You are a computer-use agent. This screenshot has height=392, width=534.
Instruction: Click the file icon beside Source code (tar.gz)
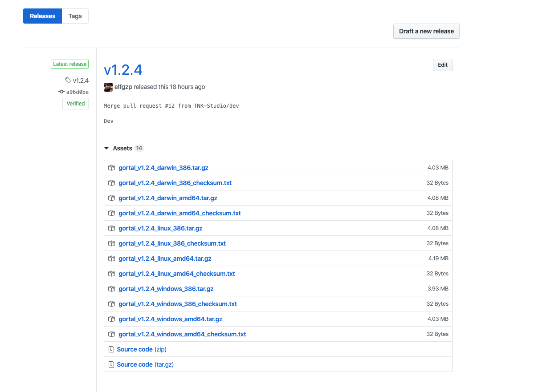(111, 364)
